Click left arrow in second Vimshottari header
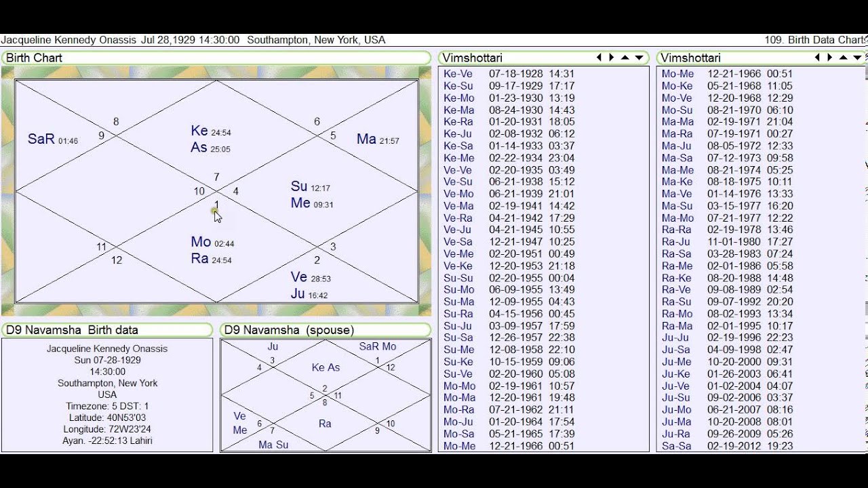Screen dimensions: 868x488 [x=817, y=58]
